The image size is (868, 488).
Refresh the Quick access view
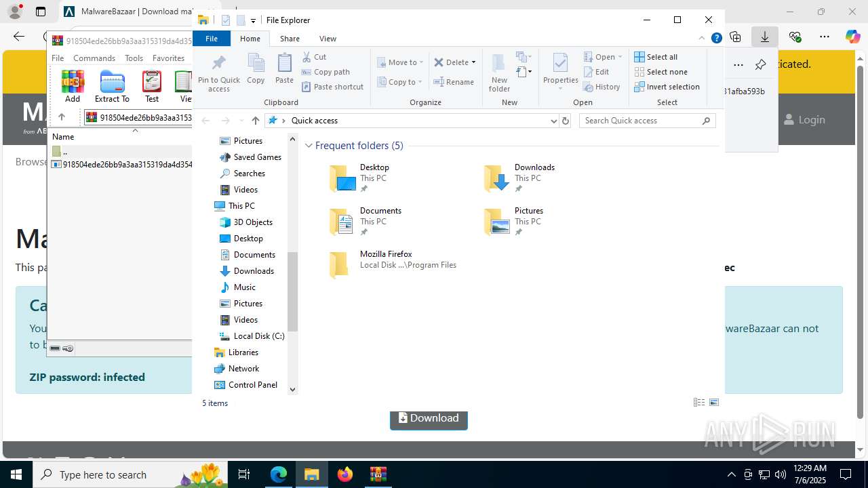click(x=566, y=121)
